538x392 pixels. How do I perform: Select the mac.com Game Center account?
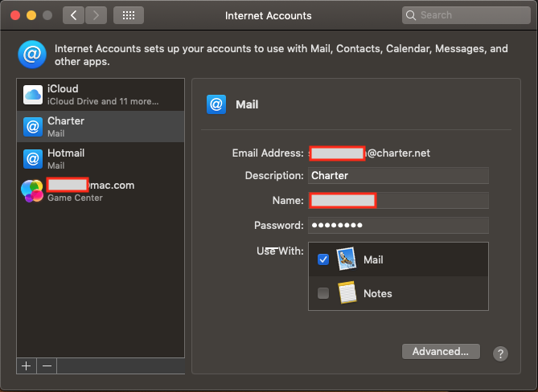pyautogui.click(x=101, y=191)
